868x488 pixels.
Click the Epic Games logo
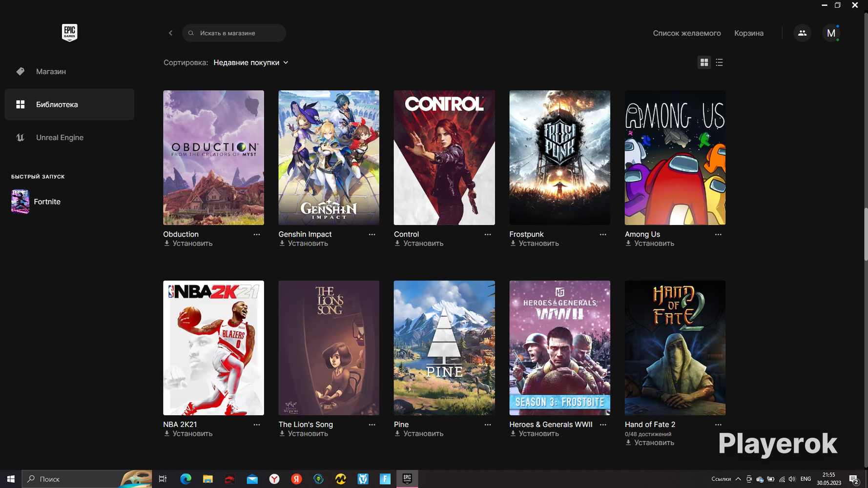click(x=69, y=33)
